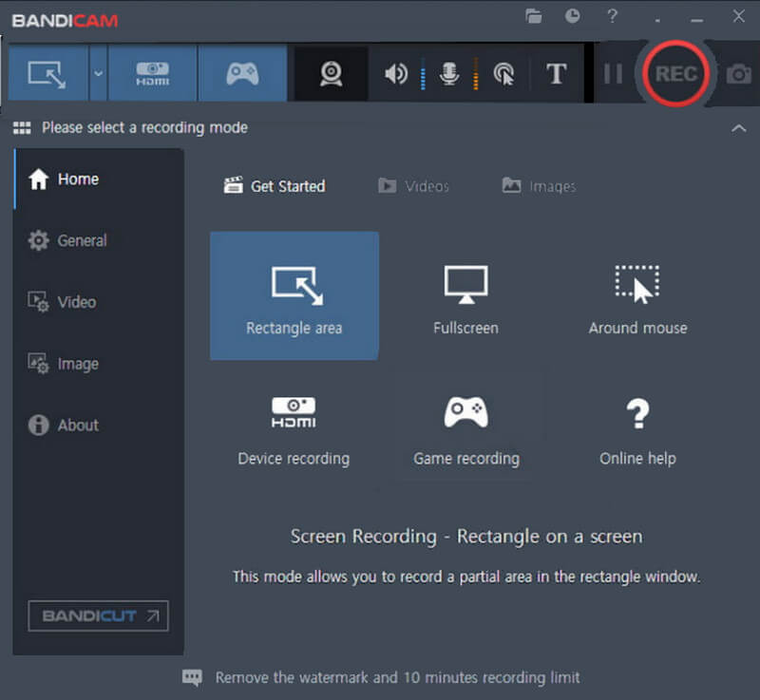Click the Bandicam logo in title bar

coord(65,20)
